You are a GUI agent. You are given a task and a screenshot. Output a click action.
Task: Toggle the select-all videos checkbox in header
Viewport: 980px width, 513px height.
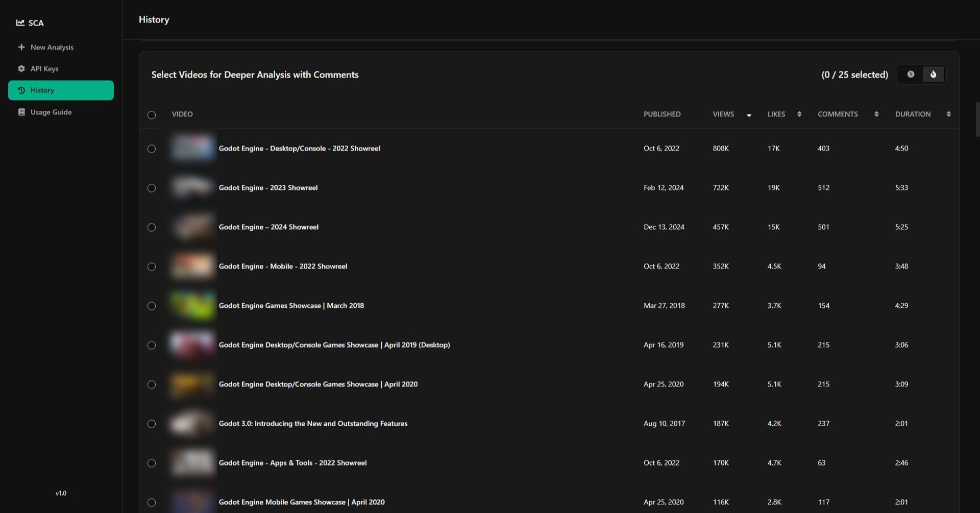pyautogui.click(x=152, y=115)
